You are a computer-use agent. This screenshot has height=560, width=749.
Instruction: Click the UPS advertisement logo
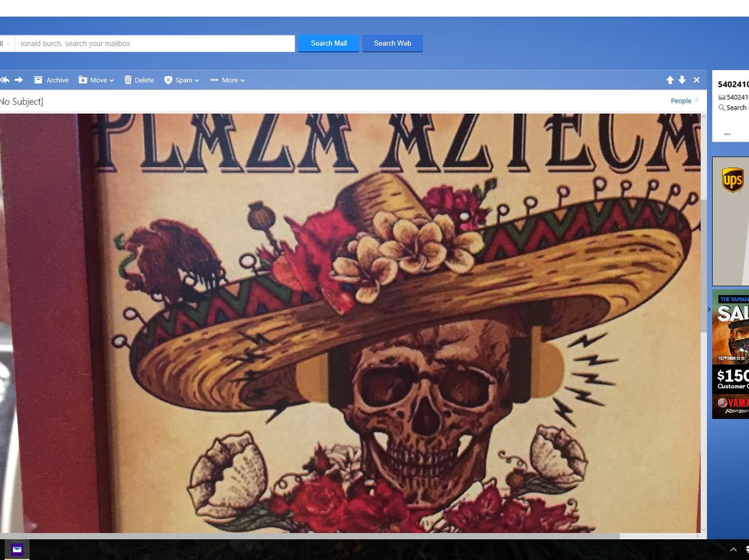pyautogui.click(x=732, y=180)
